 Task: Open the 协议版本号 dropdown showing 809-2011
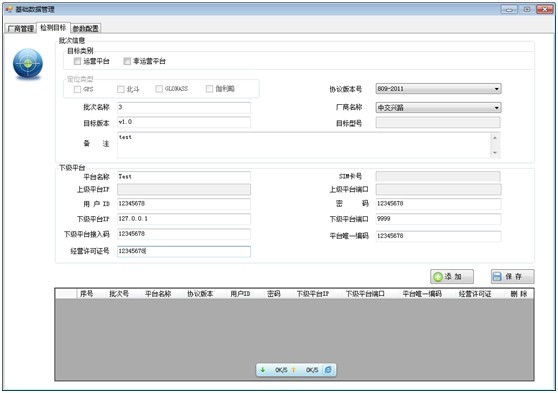click(438, 89)
